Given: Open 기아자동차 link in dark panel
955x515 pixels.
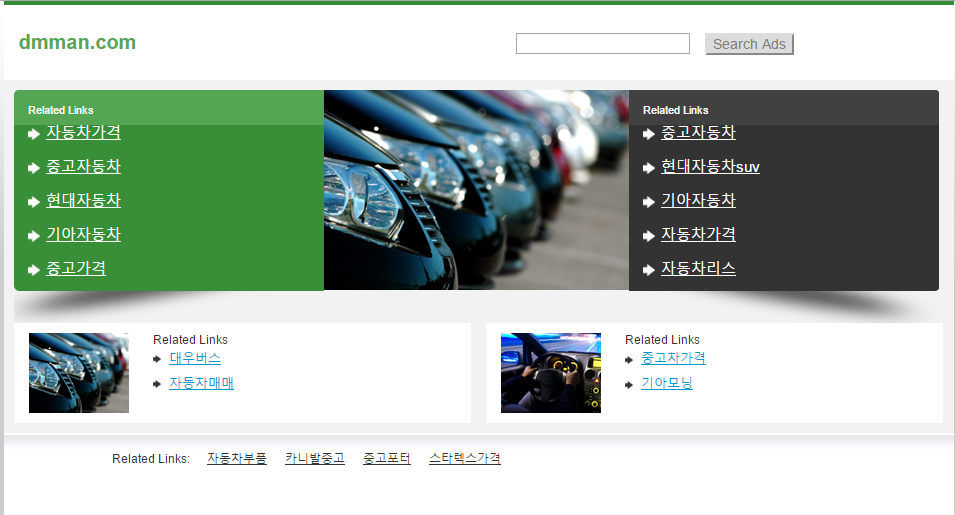Looking at the screenshot, I should click(699, 200).
